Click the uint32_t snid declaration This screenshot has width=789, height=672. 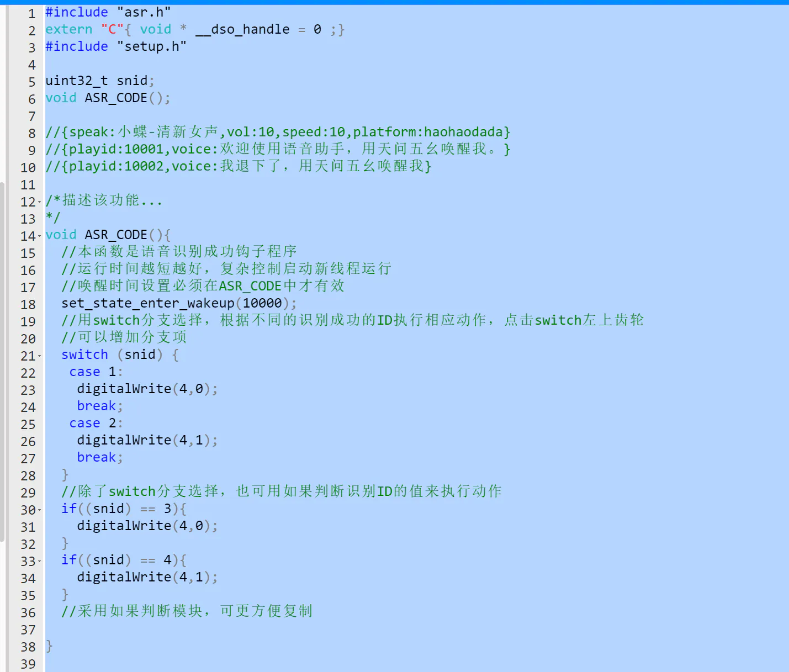pyautogui.click(x=100, y=81)
